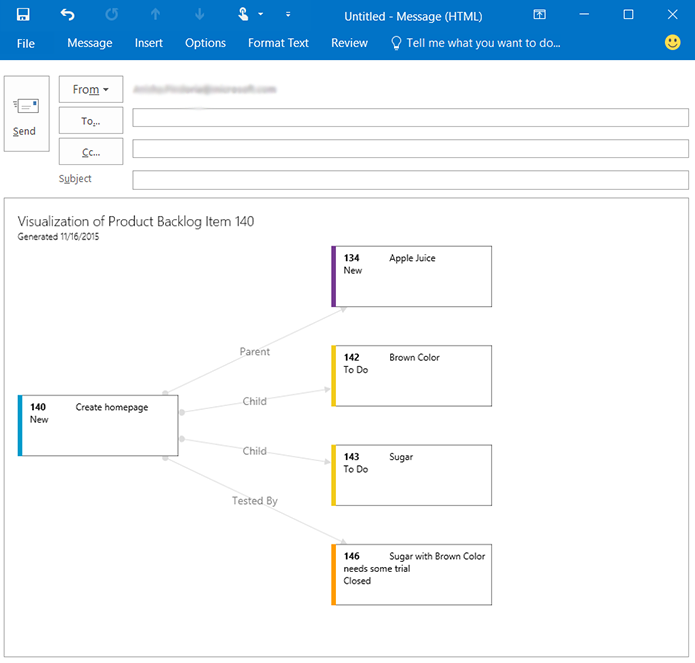Open the Options tab
Image resolution: width=695 pixels, height=663 pixels.
coord(205,43)
